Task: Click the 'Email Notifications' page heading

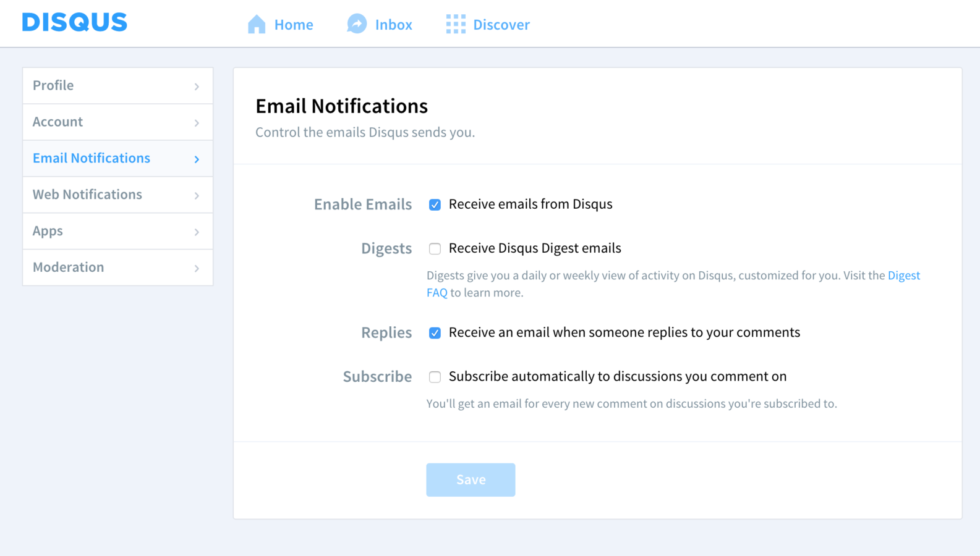Action: [x=341, y=106]
